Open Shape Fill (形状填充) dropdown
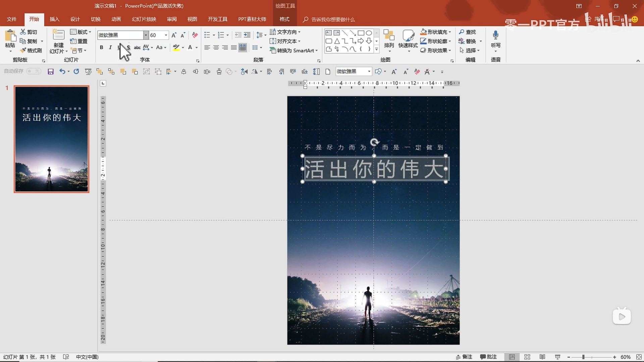644x362 pixels. click(435, 32)
